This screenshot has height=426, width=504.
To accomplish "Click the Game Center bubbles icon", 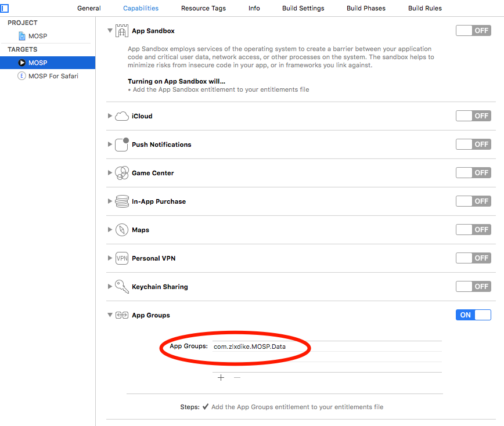I will tap(122, 173).
